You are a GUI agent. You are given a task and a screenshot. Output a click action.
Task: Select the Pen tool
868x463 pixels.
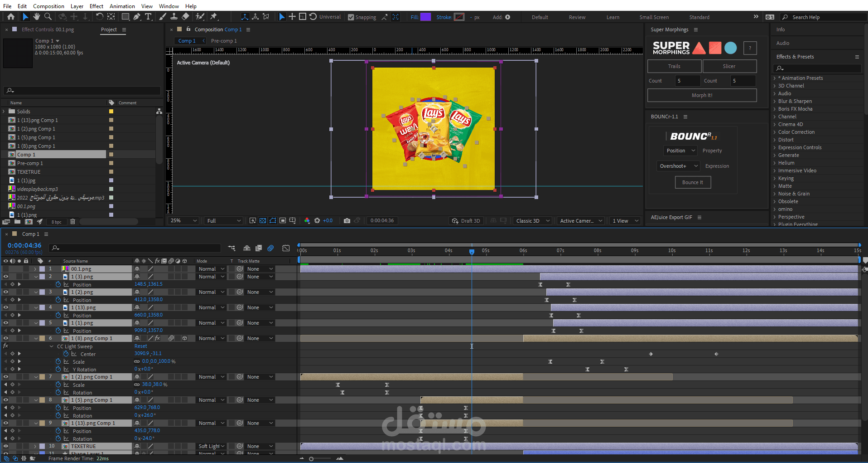pyautogui.click(x=137, y=17)
